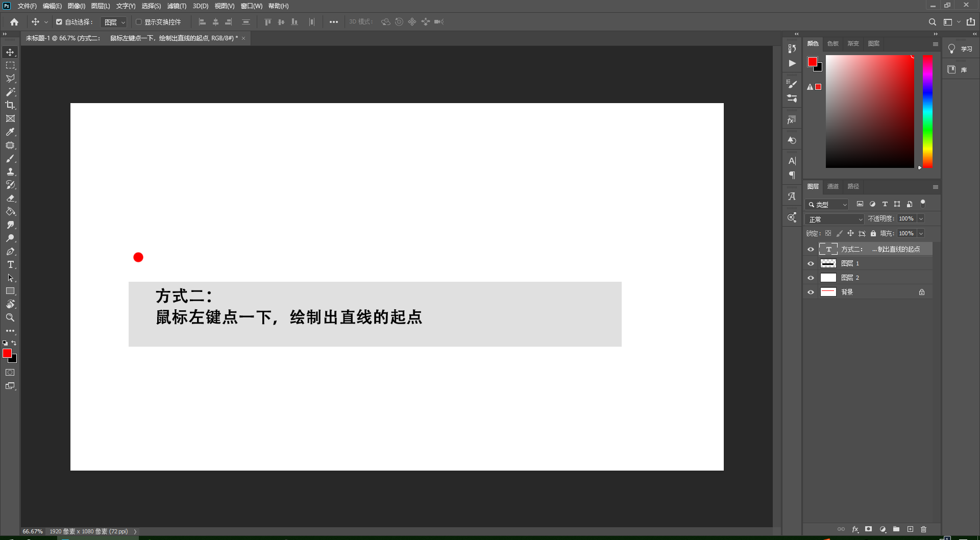980x540 pixels.
Task: Open the 类型 layer filter dropdown
Action: pyautogui.click(x=827, y=204)
